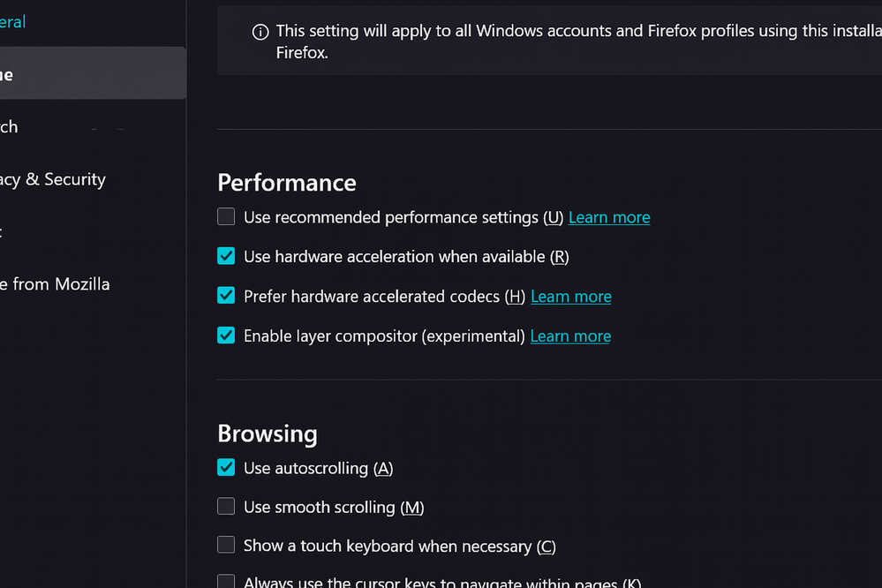Disable hardware acceleration when available
This screenshot has width=882, height=588.
226,256
